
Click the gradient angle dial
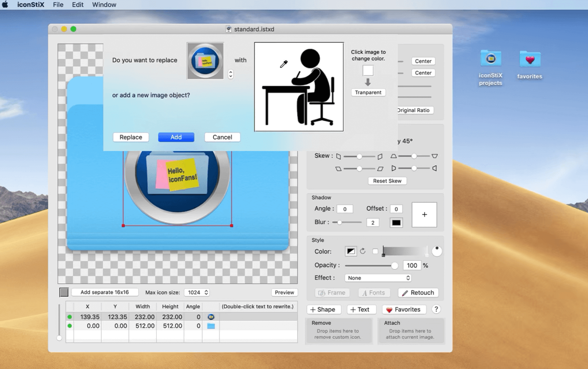tap(436, 251)
